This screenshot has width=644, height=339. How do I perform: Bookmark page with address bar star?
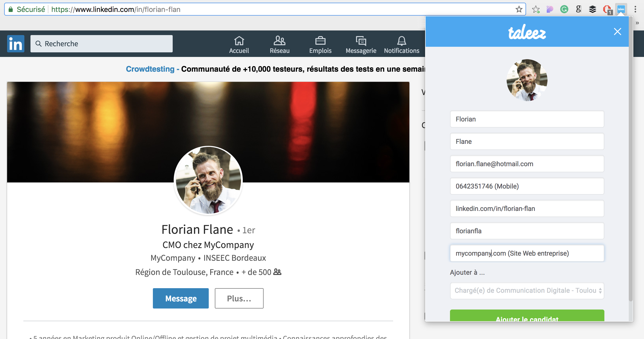click(x=519, y=9)
